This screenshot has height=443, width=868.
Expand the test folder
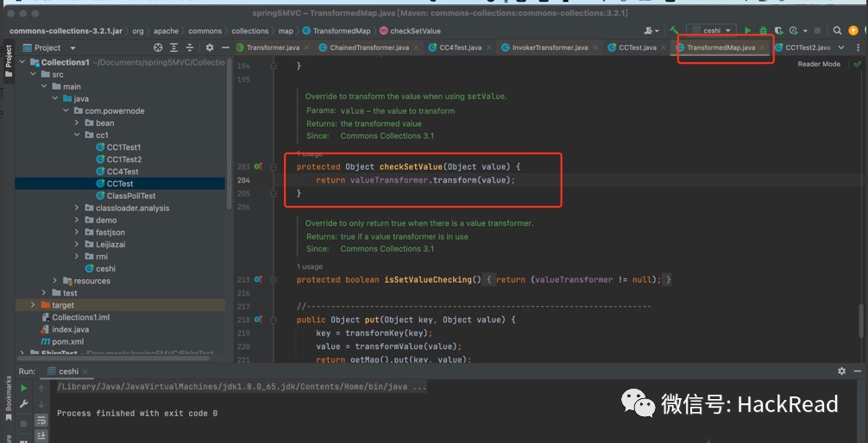(44, 293)
